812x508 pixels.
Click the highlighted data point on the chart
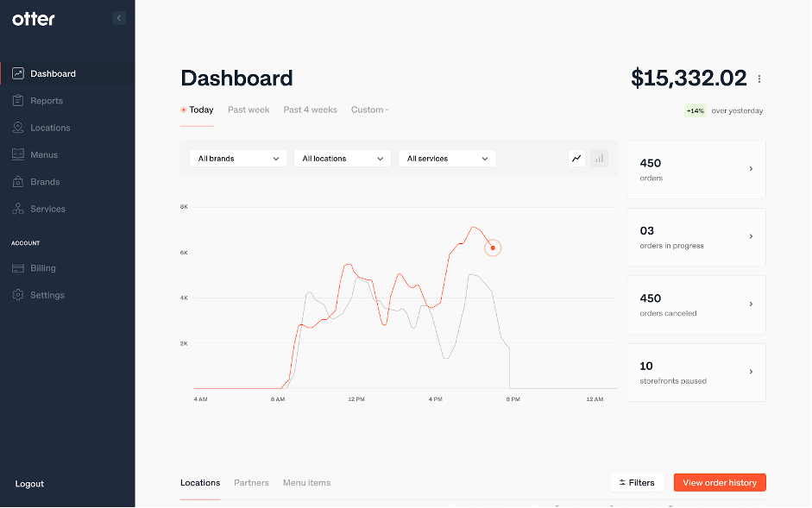click(x=493, y=248)
